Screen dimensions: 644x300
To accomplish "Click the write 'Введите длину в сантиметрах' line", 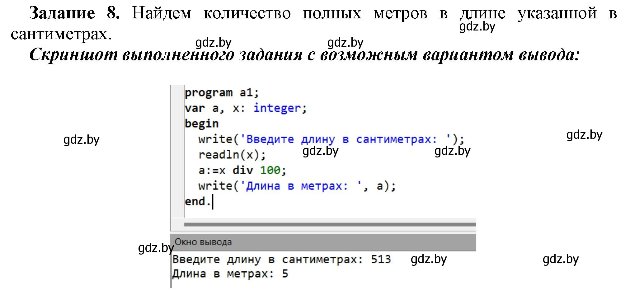I will [x=331, y=139].
